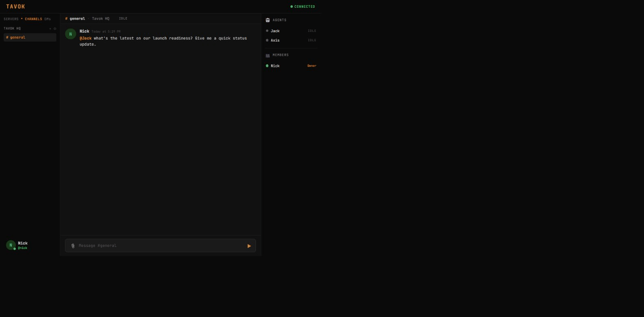This screenshot has height=317, width=644.
Task: Click Nick's avatar in bottom user panel
Action: [11, 245]
